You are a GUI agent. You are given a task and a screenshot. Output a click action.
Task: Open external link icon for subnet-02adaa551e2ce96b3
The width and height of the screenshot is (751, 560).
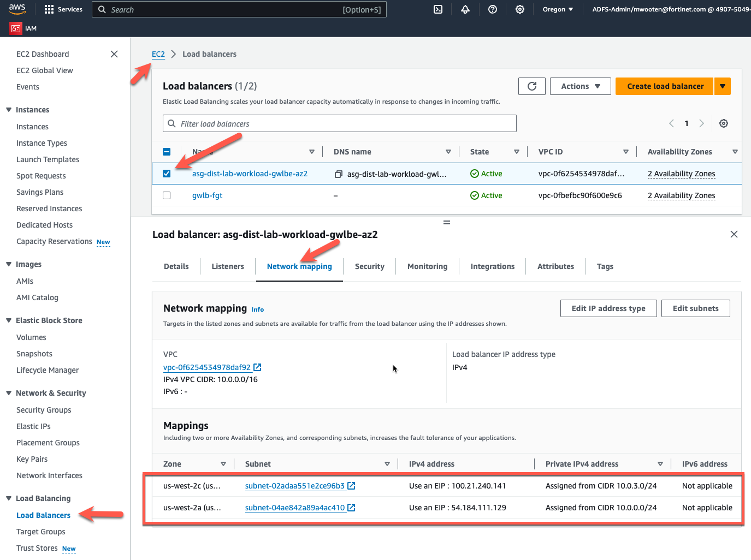pos(351,486)
